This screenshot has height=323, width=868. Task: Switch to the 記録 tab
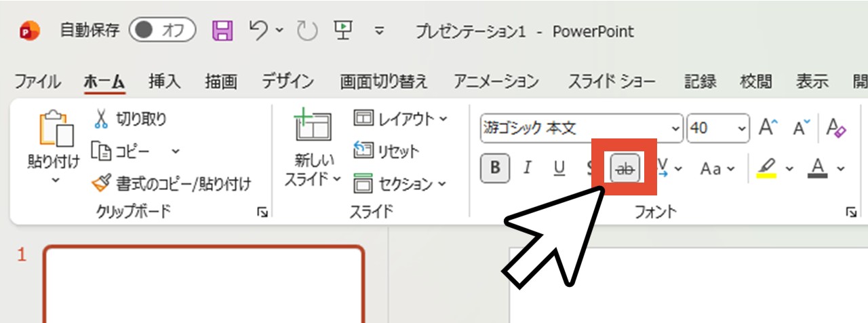701,82
